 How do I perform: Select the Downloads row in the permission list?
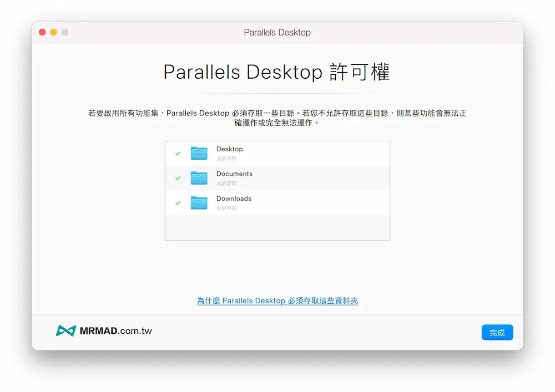277,203
